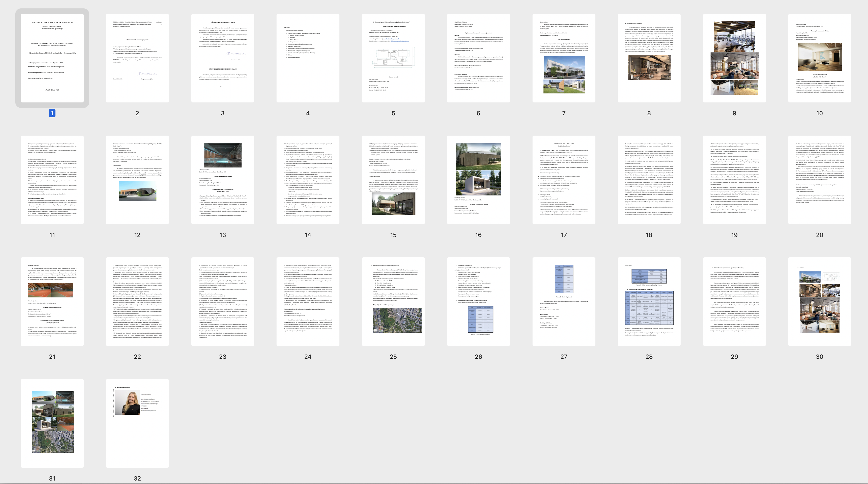Select page 4, the table of contents
Viewport: 868px width, 484px height.
(x=308, y=58)
